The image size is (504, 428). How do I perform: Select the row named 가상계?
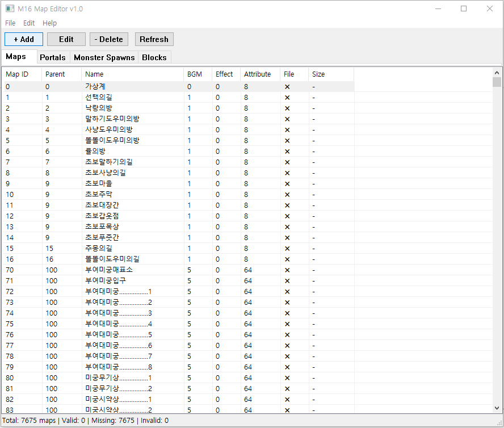[95, 87]
